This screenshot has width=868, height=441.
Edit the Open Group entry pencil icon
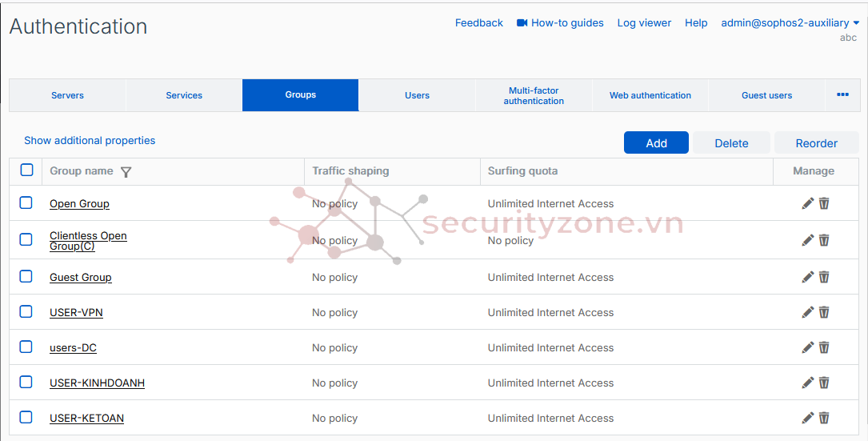click(807, 203)
